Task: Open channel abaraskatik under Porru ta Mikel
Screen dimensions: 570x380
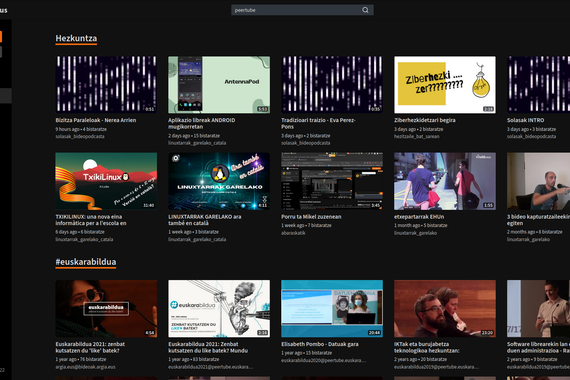Action: point(293,233)
